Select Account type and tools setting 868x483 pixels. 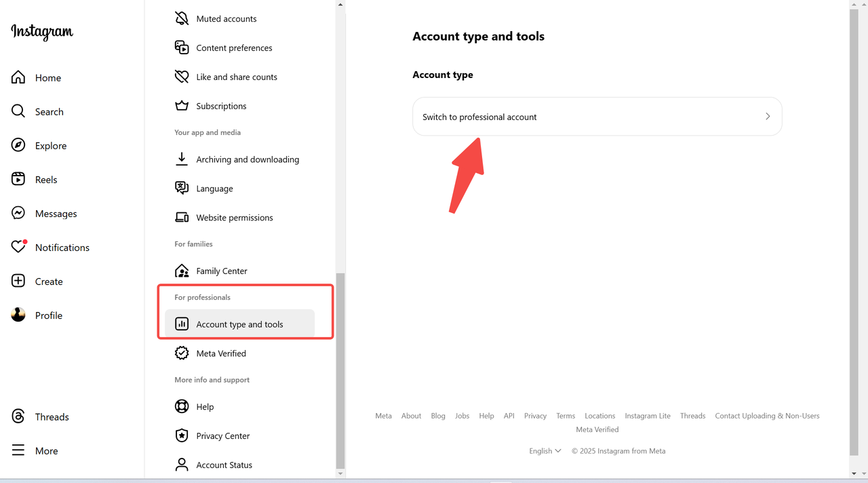coord(239,324)
